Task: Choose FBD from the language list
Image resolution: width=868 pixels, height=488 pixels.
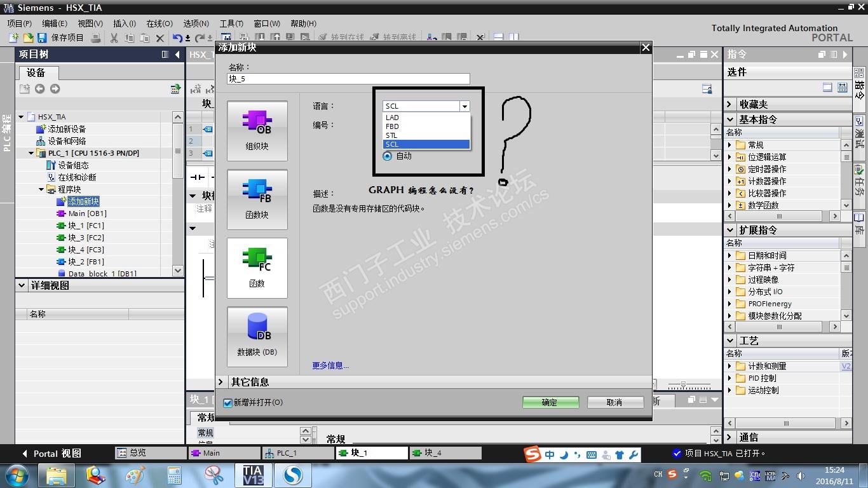Action: 426,126
